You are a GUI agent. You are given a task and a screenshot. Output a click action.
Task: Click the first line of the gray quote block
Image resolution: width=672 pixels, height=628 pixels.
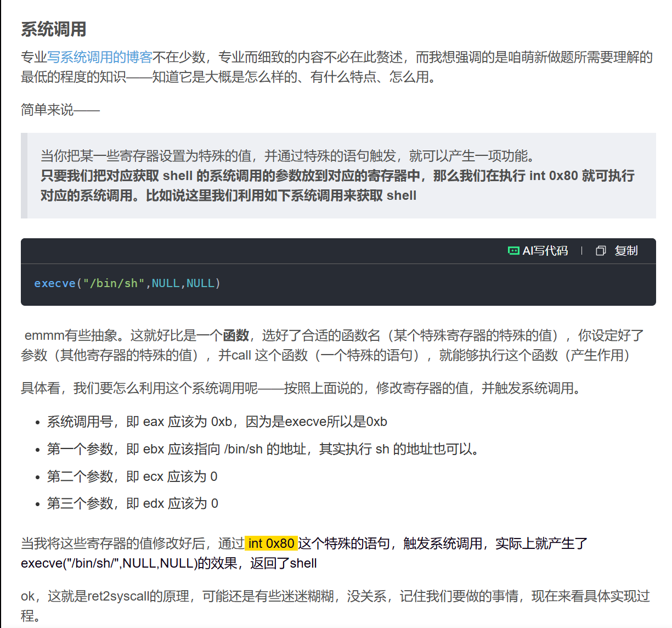287,156
